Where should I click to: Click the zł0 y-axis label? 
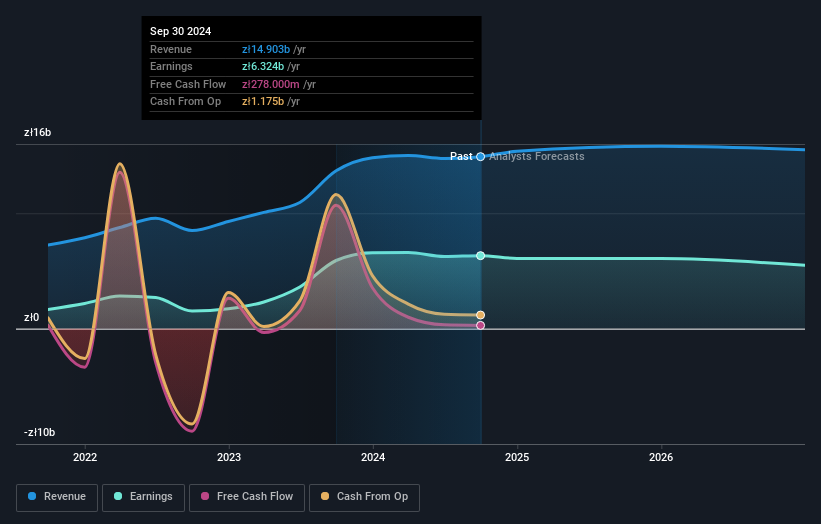coord(31,317)
